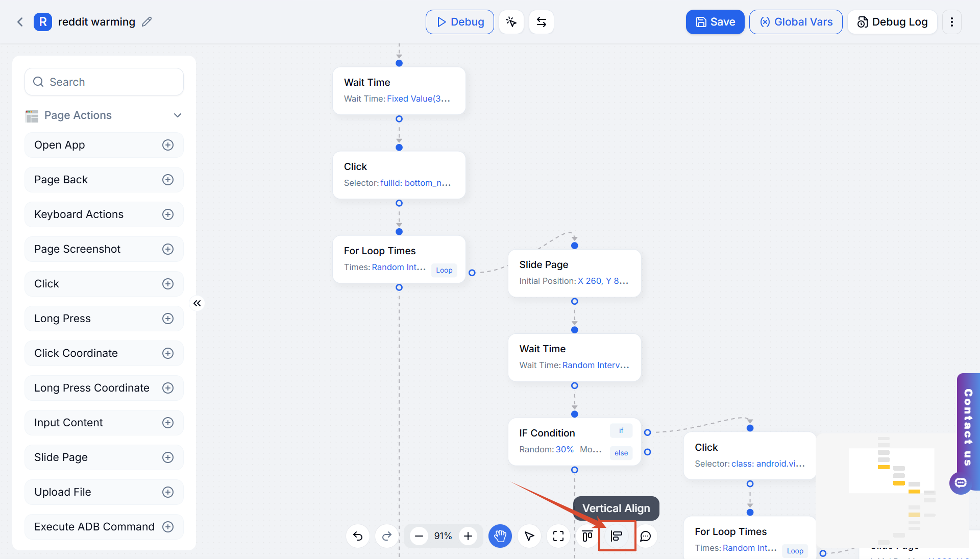Screen dimensions: 980x559
Task: Click the redo arrow icon
Action: coord(387,536)
